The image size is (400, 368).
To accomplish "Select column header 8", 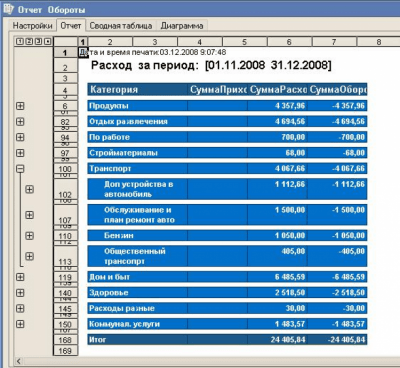I will [379, 42].
